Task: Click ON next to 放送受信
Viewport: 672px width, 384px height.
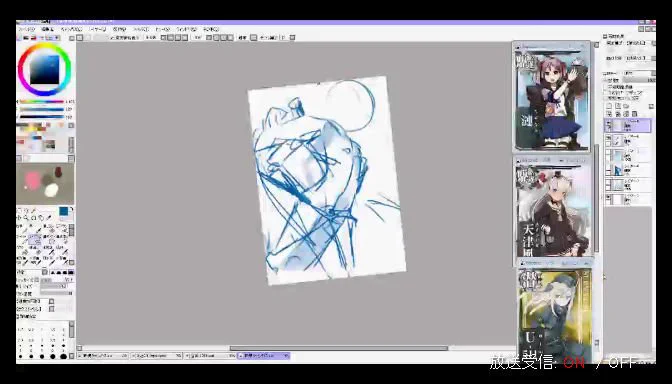Action: [x=574, y=363]
